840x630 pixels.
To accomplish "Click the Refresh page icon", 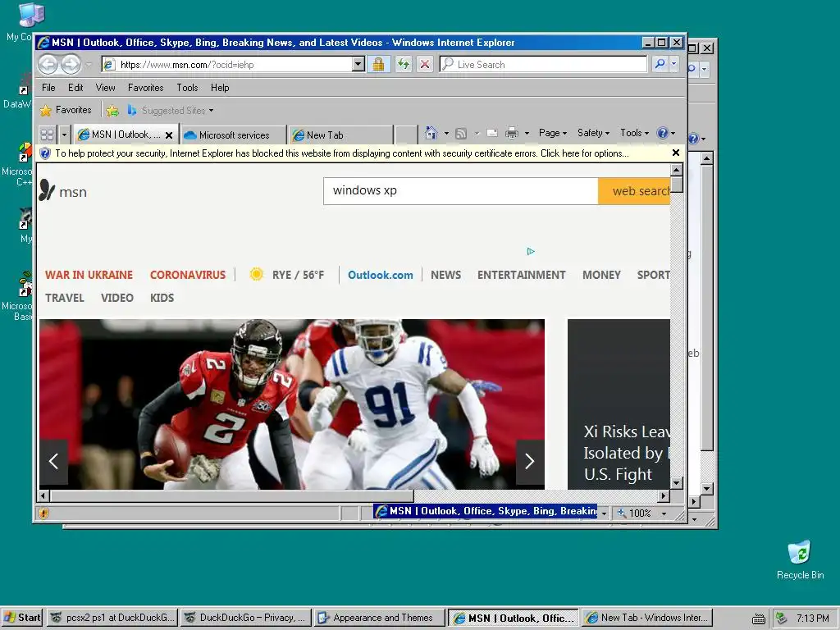I will coord(404,64).
